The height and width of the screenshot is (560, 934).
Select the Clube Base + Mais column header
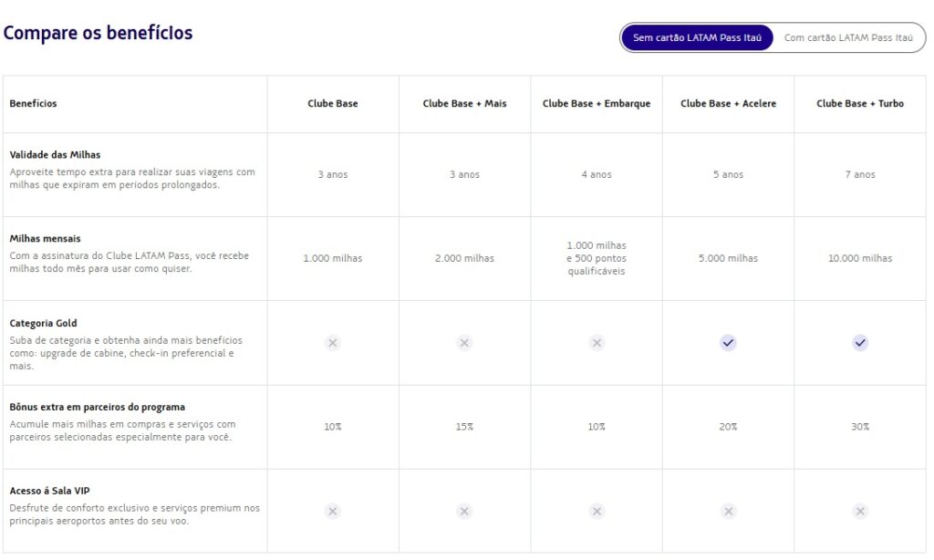[x=464, y=104]
